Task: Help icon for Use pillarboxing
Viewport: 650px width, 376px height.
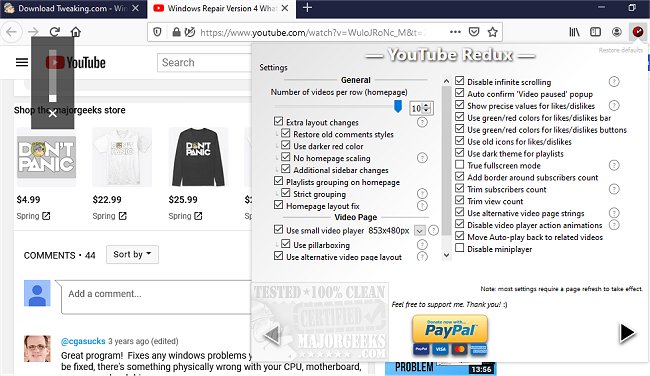Action: (x=422, y=245)
